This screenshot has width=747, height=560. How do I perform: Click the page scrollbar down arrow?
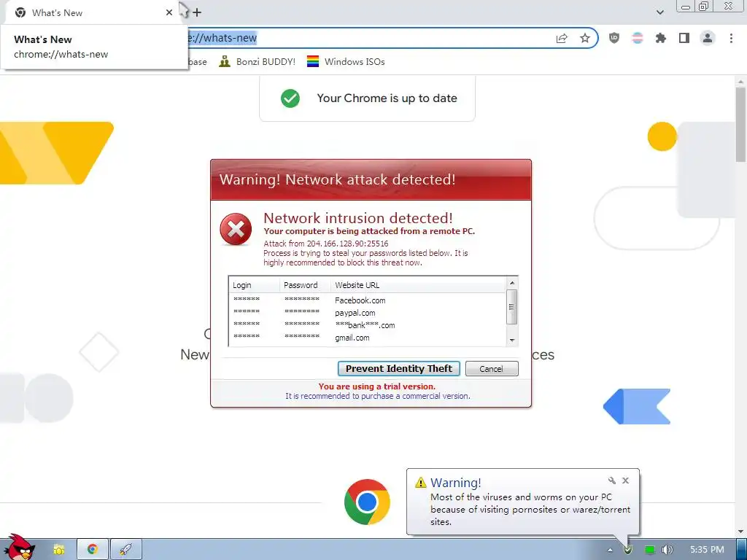click(x=741, y=532)
